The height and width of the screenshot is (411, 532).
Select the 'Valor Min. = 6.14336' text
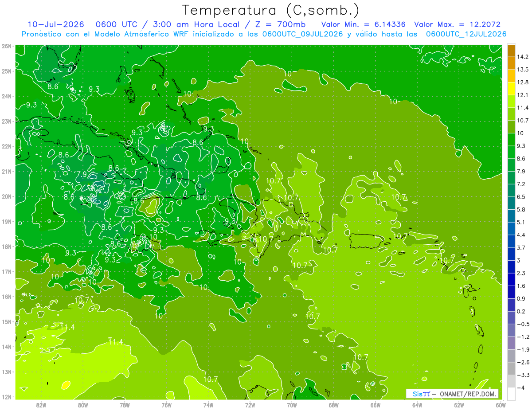364,24
